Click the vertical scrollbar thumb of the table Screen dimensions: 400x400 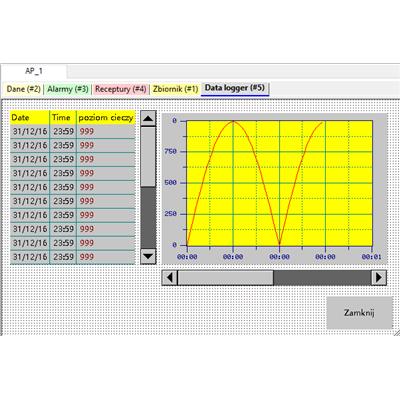tap(148, 156)
